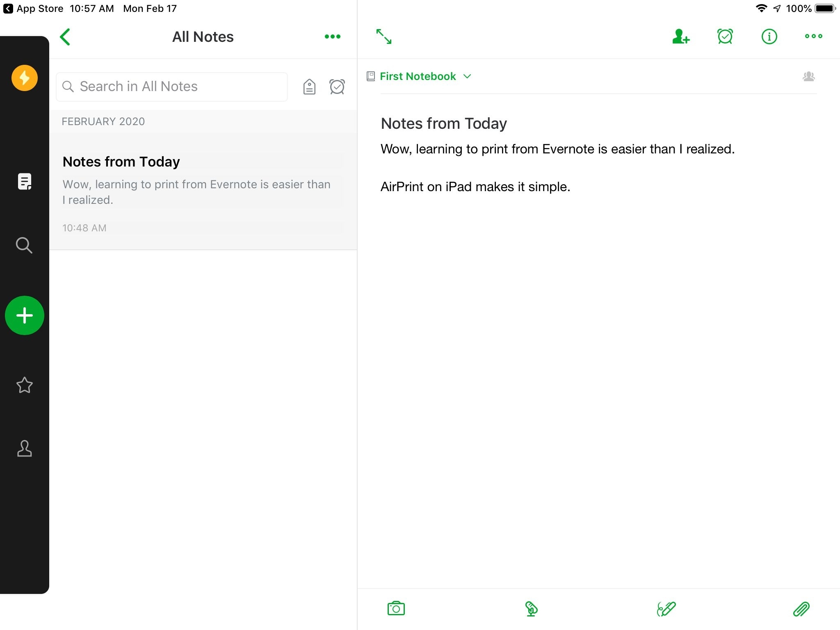The width and height of the screenshot is (840, 630).
Task: Click the diagonal arrow/presentation icon
Action: 384,37
